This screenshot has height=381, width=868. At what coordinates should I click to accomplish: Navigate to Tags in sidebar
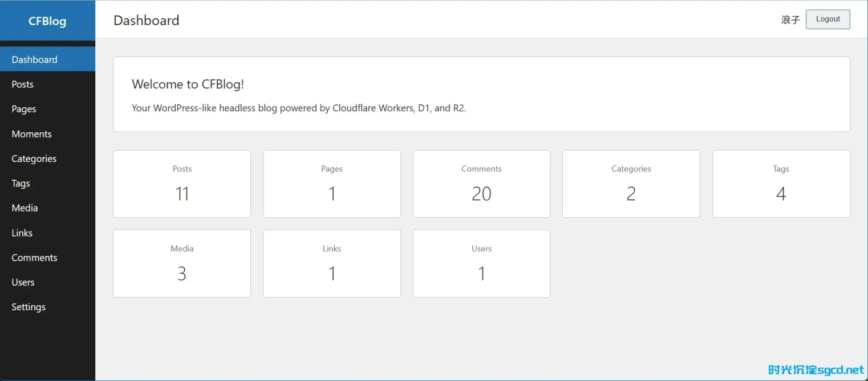coord(21,183)
